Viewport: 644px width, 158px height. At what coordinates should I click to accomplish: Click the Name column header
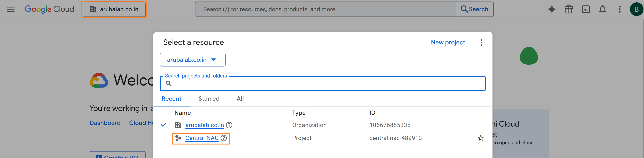(183, 113)
